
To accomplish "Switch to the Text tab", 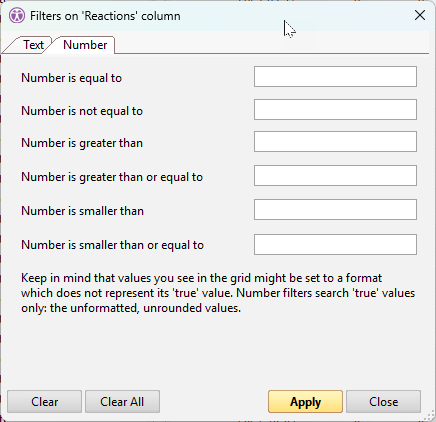I will (33, 45).
